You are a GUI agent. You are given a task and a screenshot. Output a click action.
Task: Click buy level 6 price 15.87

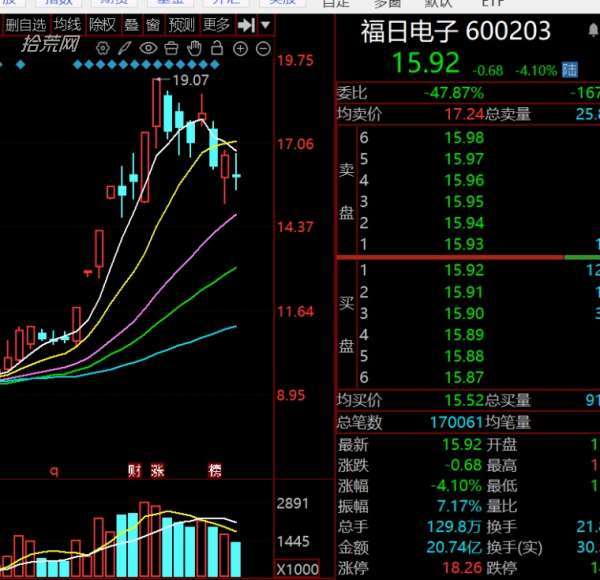click(x=464, y=378)
